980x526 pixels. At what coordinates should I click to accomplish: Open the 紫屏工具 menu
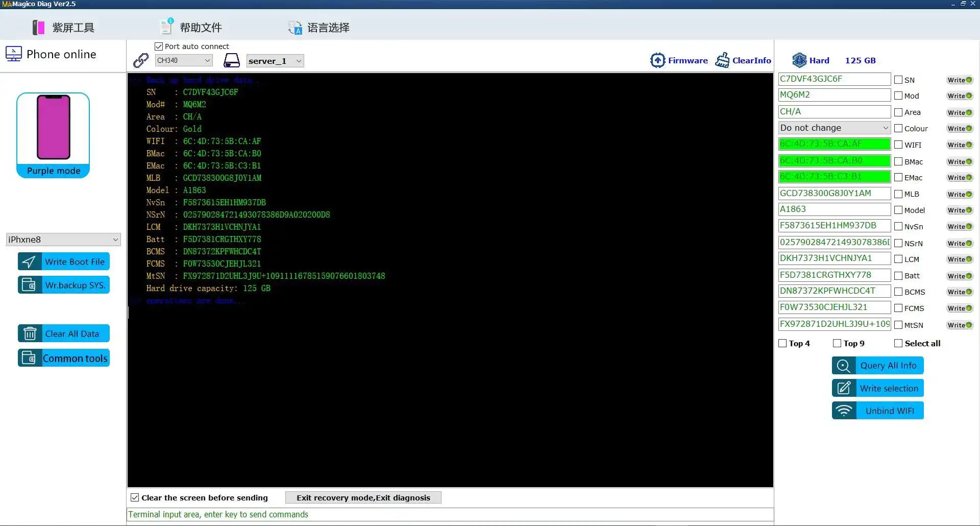point(73,28)
